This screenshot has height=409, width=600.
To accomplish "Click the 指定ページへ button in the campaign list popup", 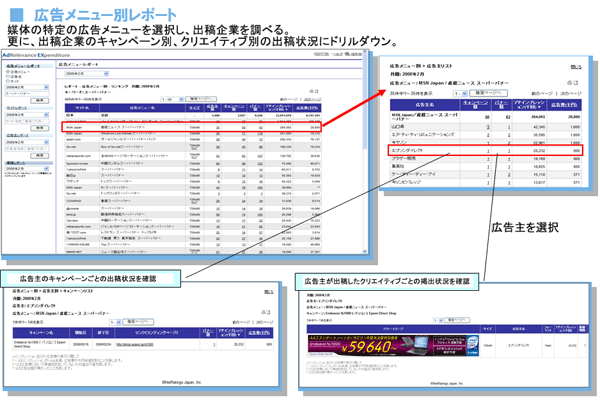I will point(138,322).
